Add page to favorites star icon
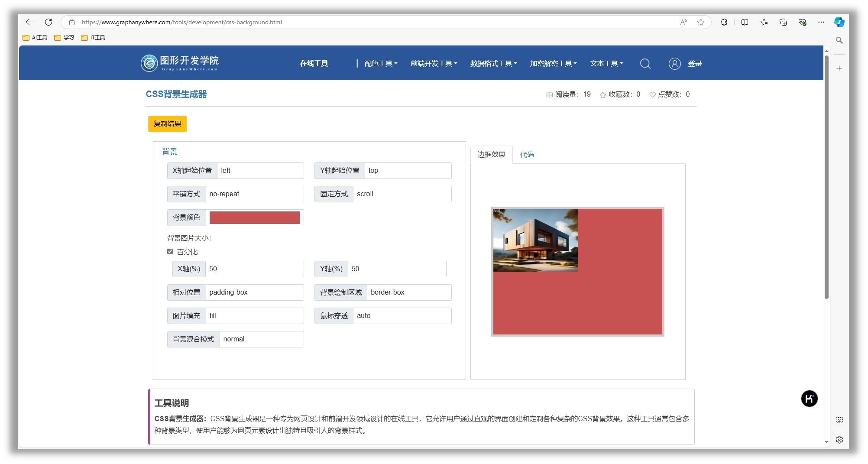868x464 pixels. [x=701, y=22]
